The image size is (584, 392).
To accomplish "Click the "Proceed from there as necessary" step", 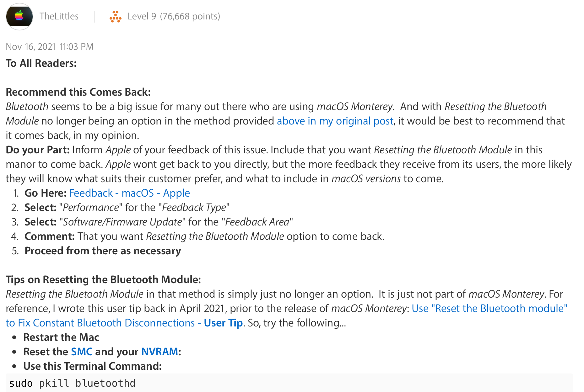I will tap(103, 251).
